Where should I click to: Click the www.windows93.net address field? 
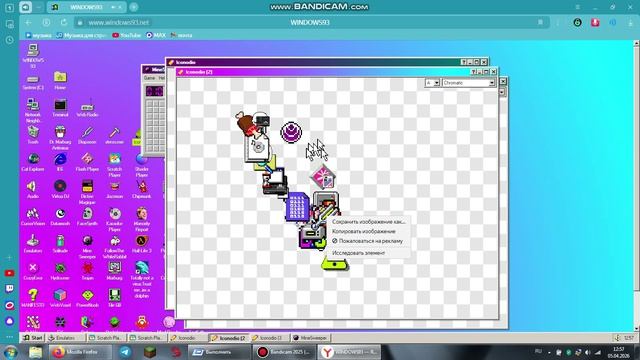pos(118,22)
